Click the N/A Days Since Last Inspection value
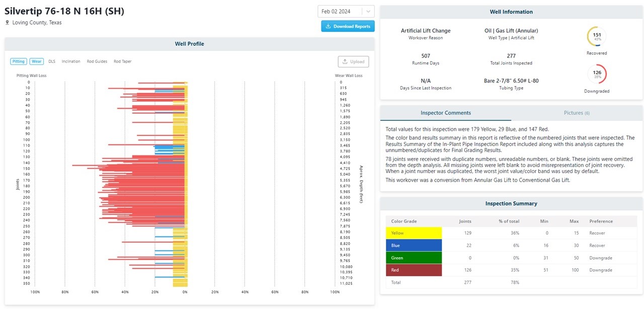 426,81
